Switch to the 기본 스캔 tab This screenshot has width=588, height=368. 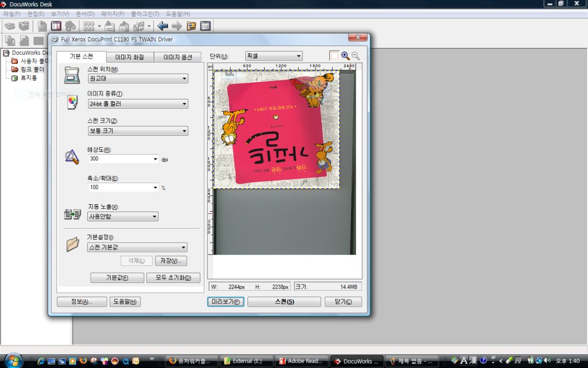81,56
